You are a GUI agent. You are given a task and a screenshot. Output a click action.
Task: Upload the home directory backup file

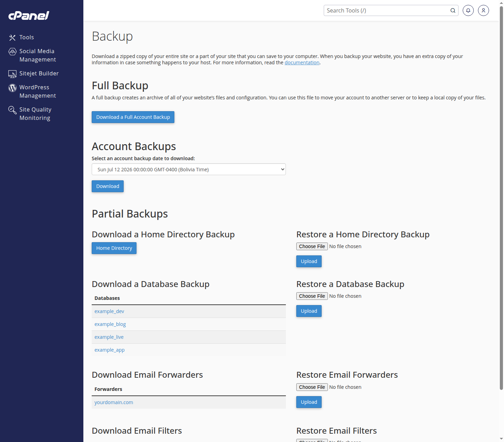click(309, 261)
